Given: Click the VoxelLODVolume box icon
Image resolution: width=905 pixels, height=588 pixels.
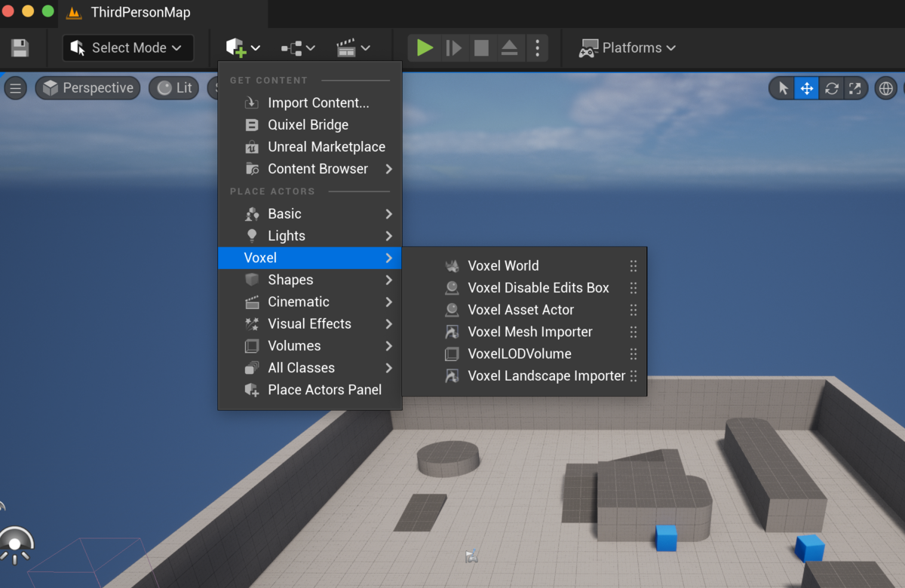Looking at the screenshot, I should click(x=452, y=354).
